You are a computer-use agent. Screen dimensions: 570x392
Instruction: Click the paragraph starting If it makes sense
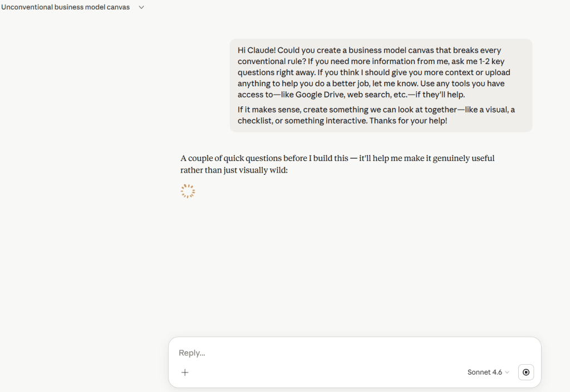[376, 115]
